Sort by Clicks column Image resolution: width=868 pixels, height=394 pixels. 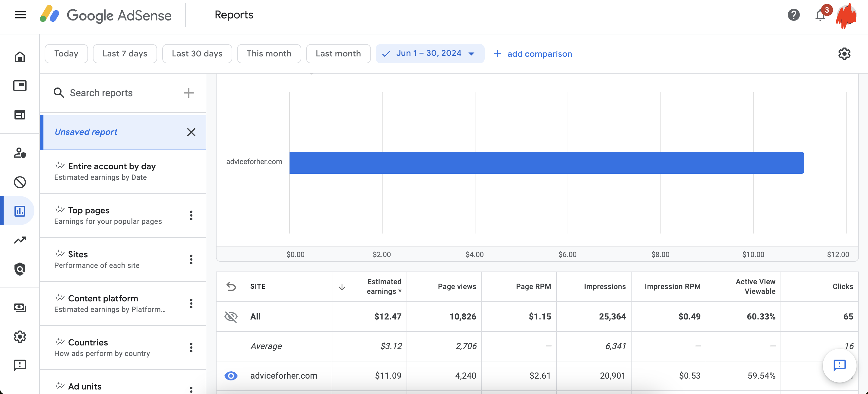point(843,287)
